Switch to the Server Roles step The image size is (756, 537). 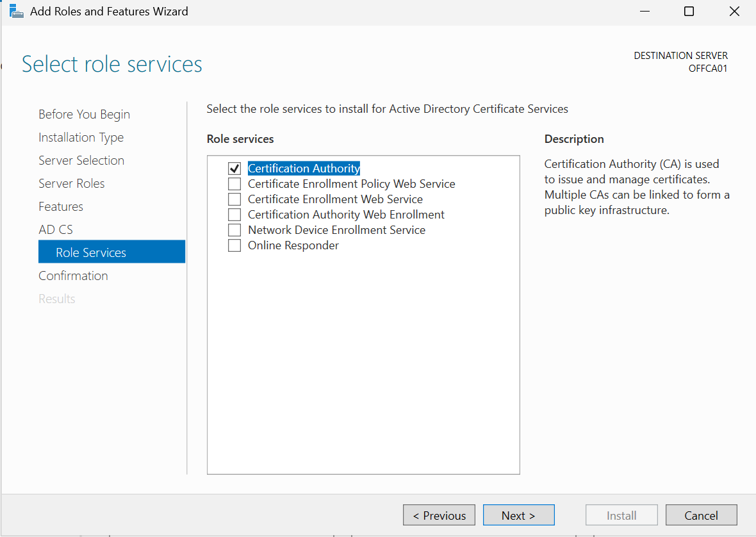[x=71, y=184]
